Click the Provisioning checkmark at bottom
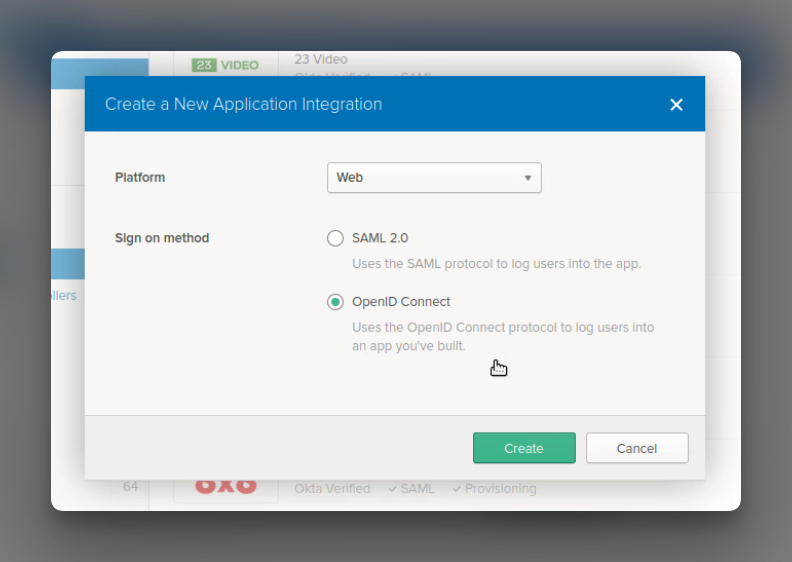 (494, 489)
